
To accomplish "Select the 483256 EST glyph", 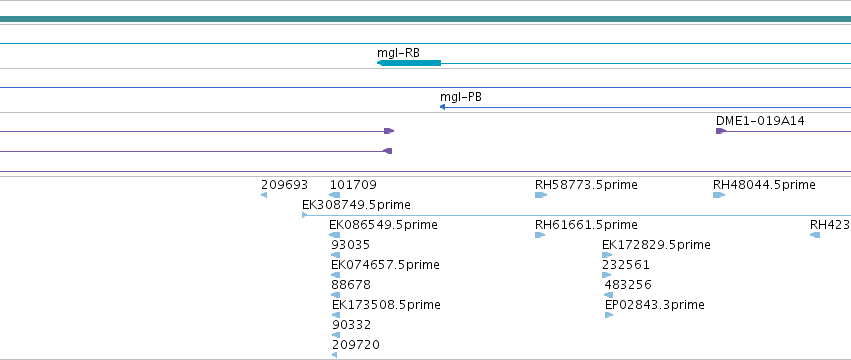I will [608, 295].
